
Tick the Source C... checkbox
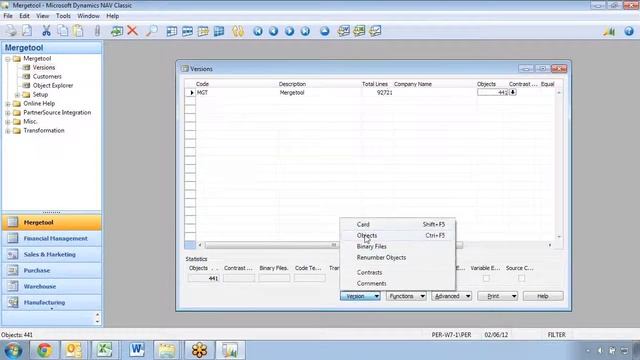pos(521,278)
